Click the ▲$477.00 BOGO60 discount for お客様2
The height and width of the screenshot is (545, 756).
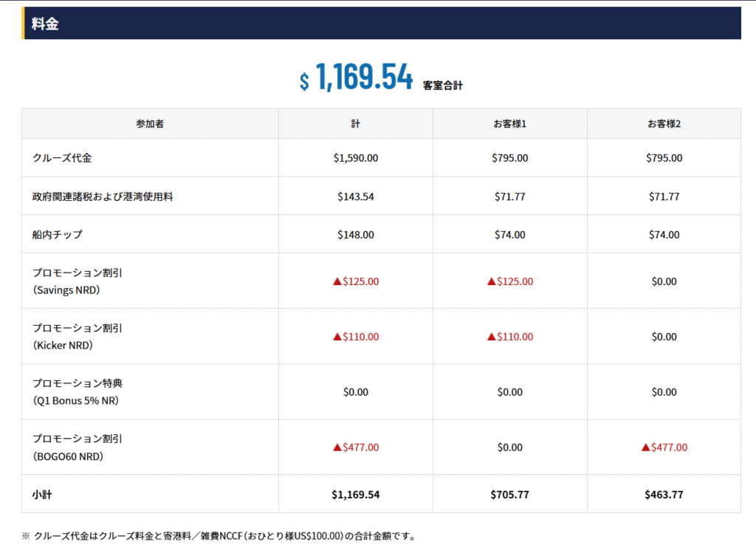point(664,448)
